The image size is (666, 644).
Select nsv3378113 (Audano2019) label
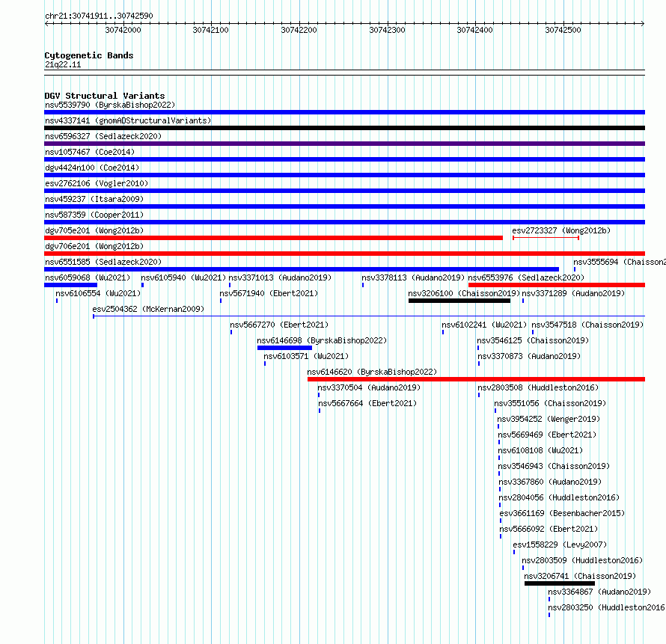point(413,277)
